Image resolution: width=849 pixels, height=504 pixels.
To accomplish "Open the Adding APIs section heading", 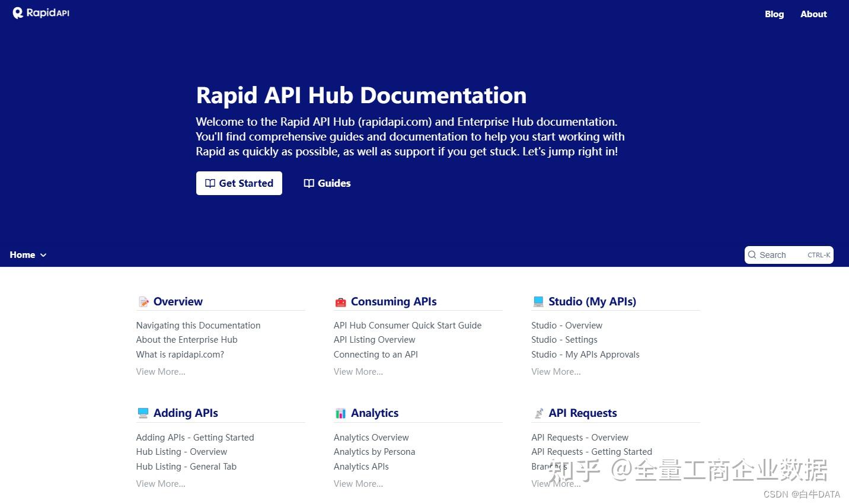I will tap(186, 413).
